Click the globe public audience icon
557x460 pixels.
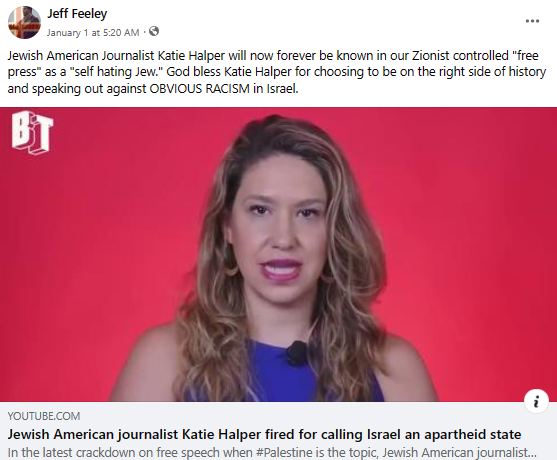click(x=154, y=32)
